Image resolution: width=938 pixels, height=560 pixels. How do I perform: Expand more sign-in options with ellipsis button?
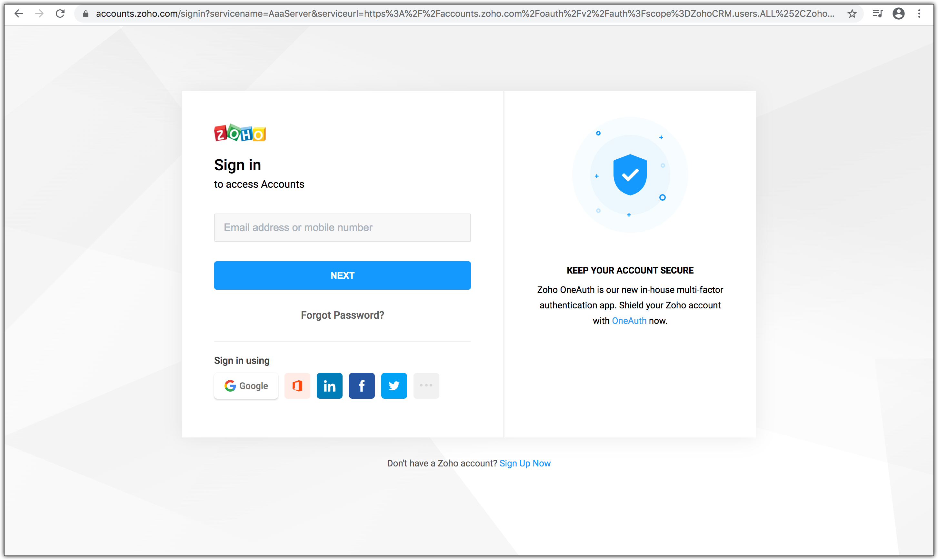pos(426,386)
